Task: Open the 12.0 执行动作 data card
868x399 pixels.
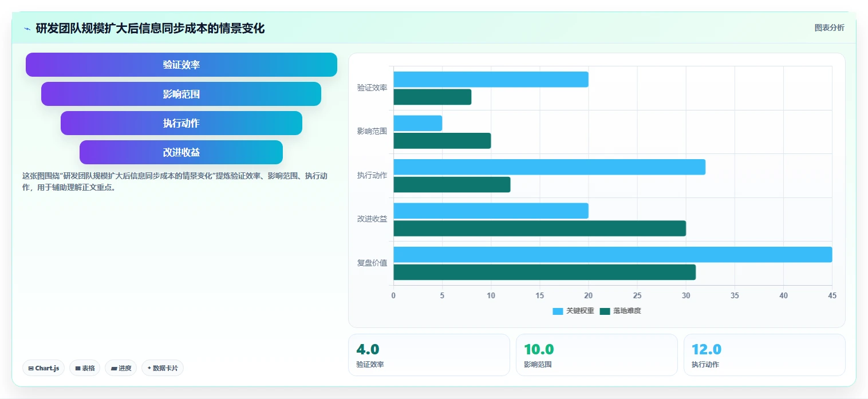Action: [764, 355]
